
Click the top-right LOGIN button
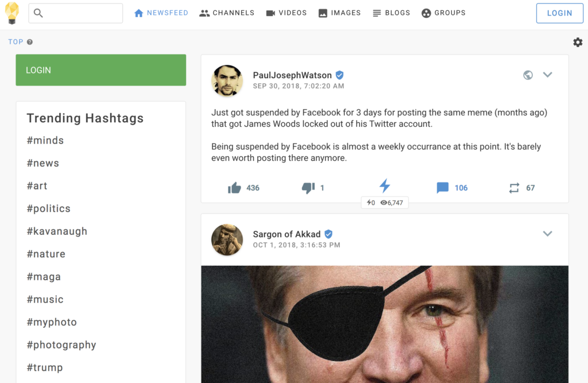(559, 13)
